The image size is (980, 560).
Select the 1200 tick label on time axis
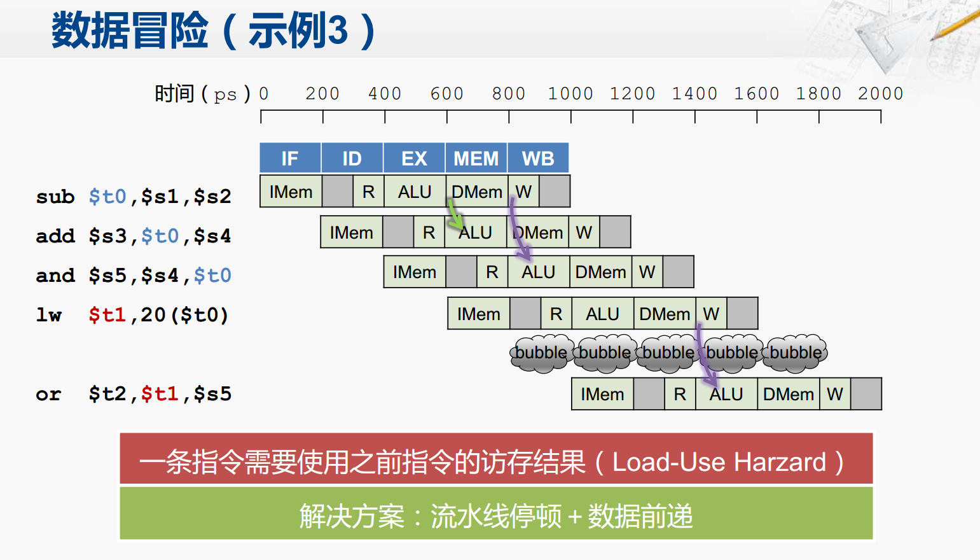633,94
